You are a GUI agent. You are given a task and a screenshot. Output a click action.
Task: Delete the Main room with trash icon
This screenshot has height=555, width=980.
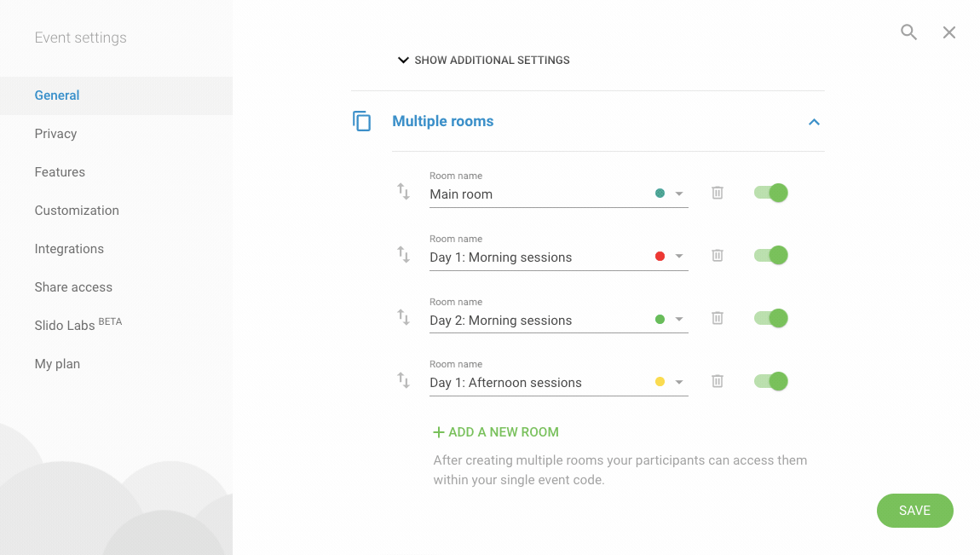pos(718,193)
